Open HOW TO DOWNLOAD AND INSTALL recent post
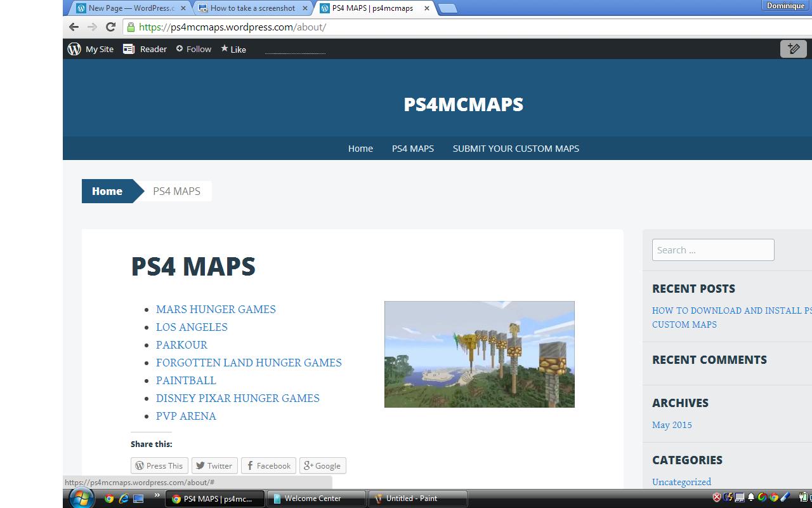The height and width of the screenshot is (508, 812). tap(732, 317)
